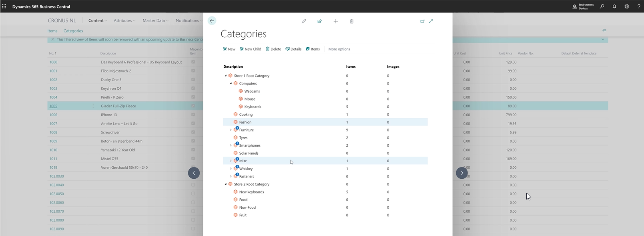Expand Categories page to full screen
The width and height of the screenshot is (644, 236).
click(431, 21)
